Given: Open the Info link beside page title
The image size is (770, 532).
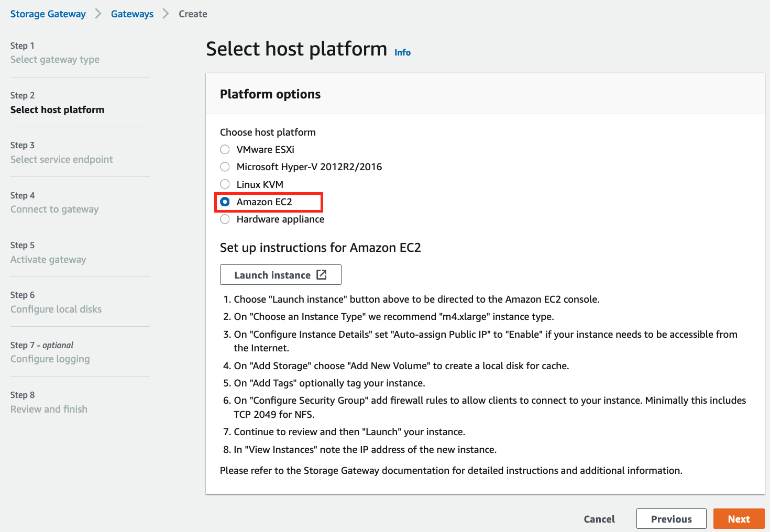Looking at the screenshot, I should coord(402,52).
